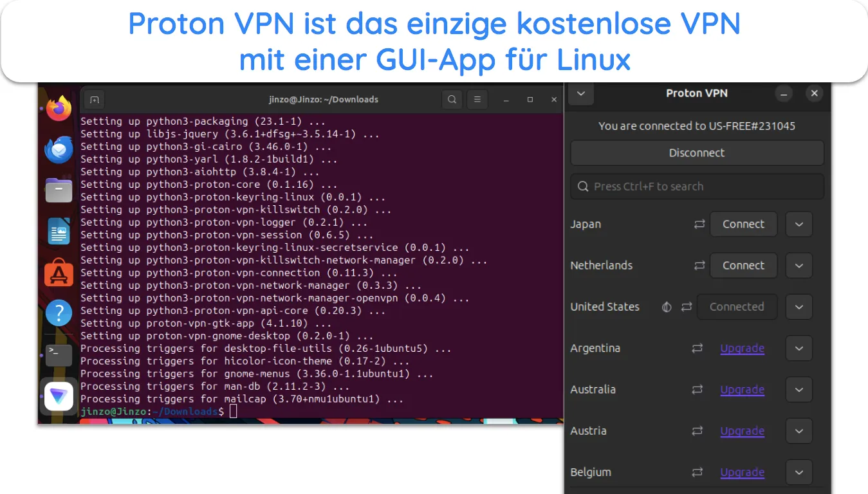Click the Tor icon beside United States

tap(667, 307)
